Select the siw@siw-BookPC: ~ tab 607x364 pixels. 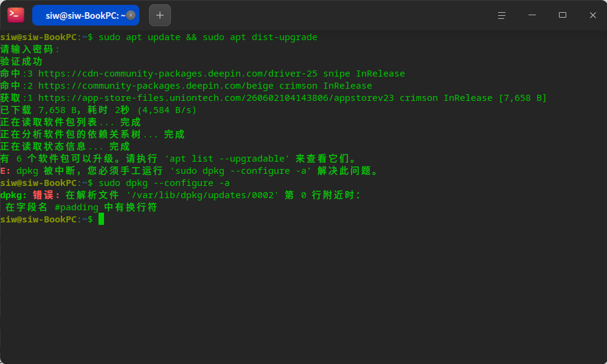(86, 15)
